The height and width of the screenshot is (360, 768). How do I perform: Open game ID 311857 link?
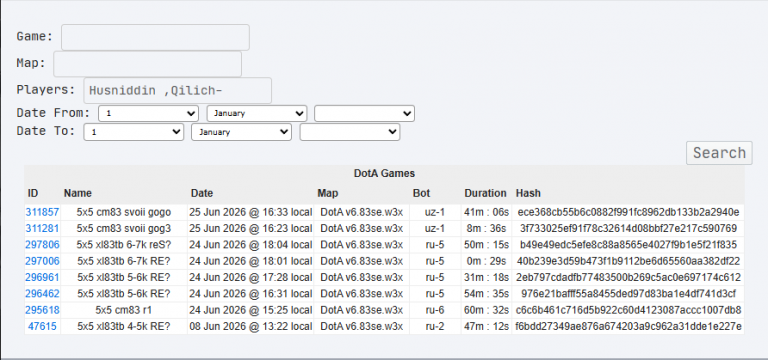[x=42, y=212]
